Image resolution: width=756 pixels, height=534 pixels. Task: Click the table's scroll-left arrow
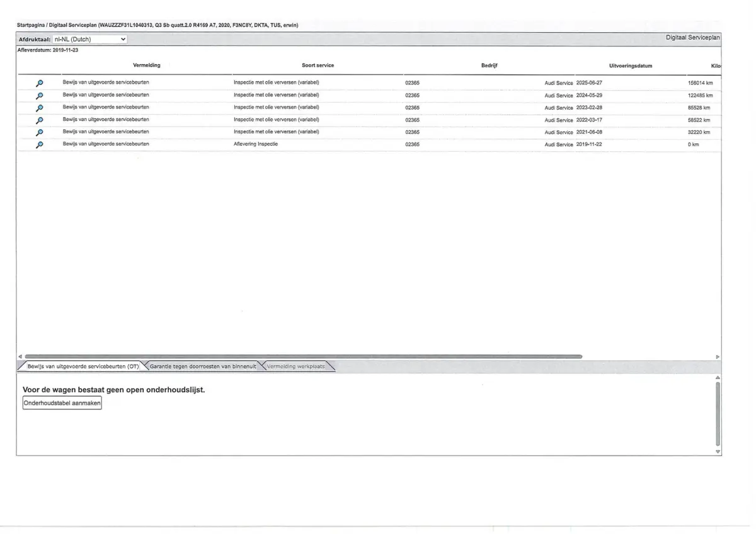click(x=20, y=356)
